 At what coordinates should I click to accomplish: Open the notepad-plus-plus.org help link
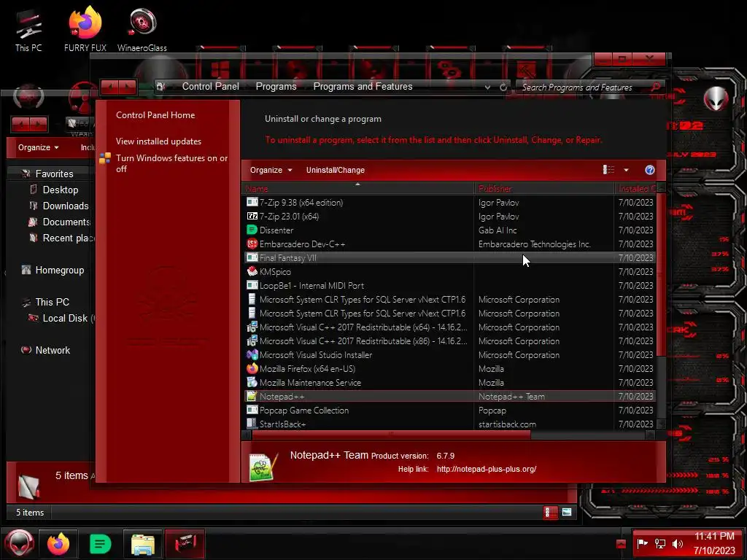[487, 469]
